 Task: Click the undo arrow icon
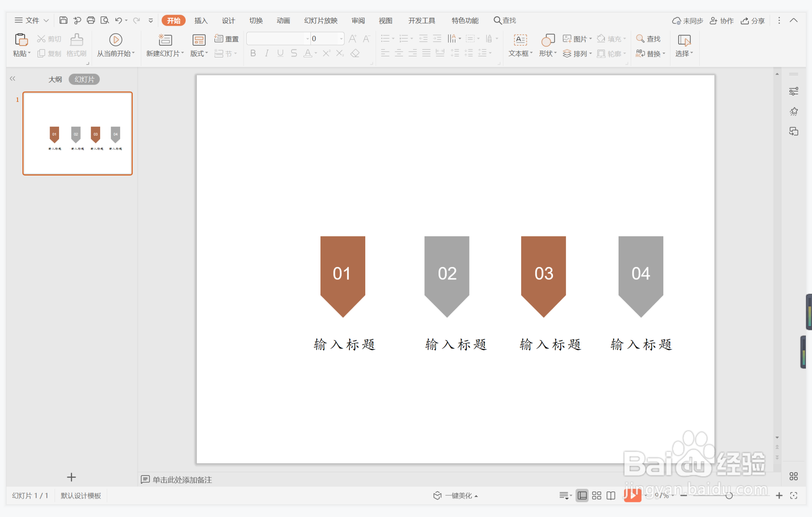pyautogui.click(x=118, y=20)
